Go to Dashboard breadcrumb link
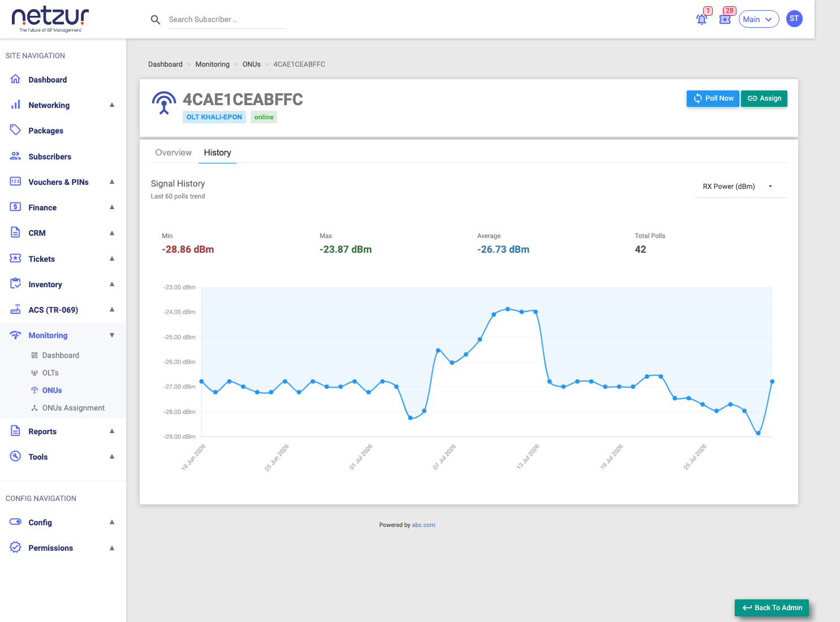Screen dimensions: 840x622 coord(165,64)
